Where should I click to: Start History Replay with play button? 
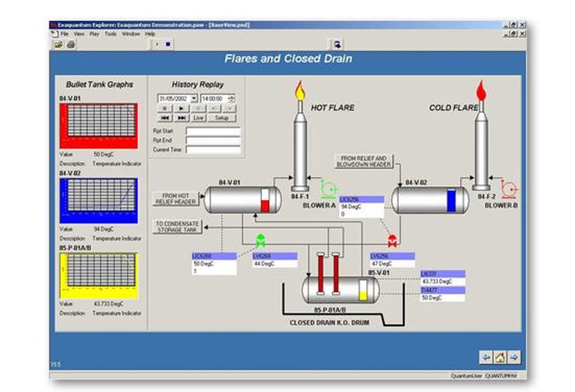(181, 108)
